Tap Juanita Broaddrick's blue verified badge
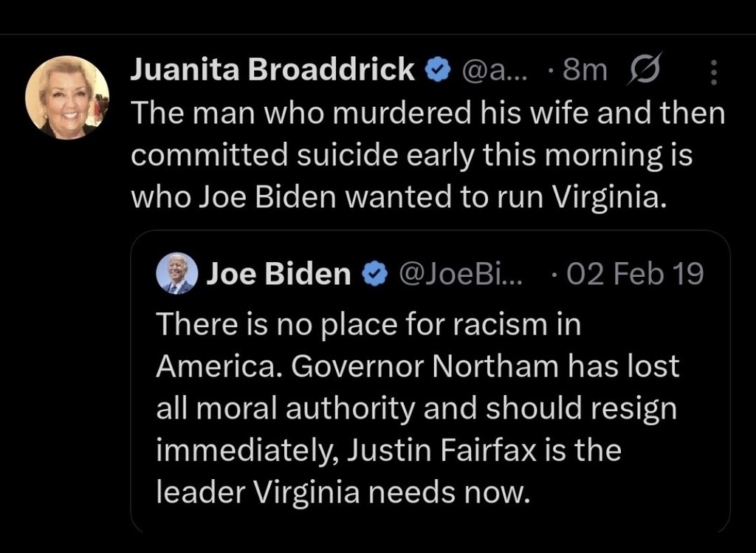 pos(438,70)
